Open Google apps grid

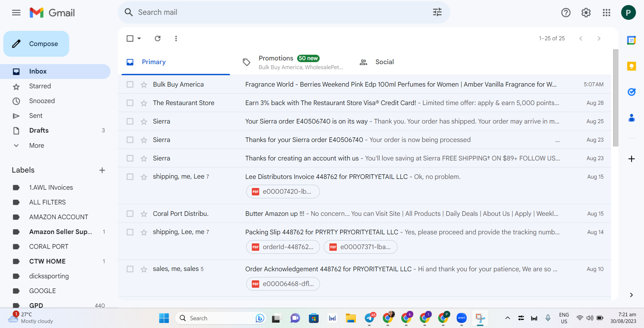click(x=606, y=13)
